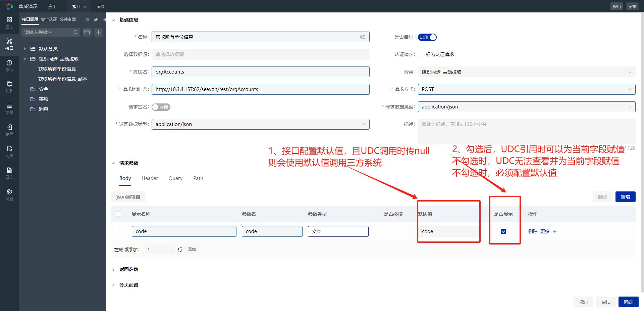Click the globe icon in the 名称 field
This screenshot has width=644, height=311.
click(363, 37)
